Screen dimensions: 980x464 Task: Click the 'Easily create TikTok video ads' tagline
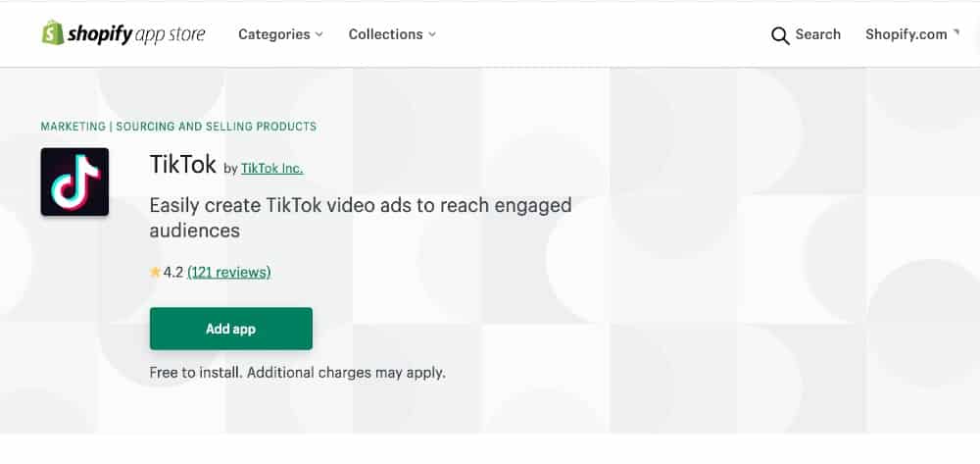[361, 218]
